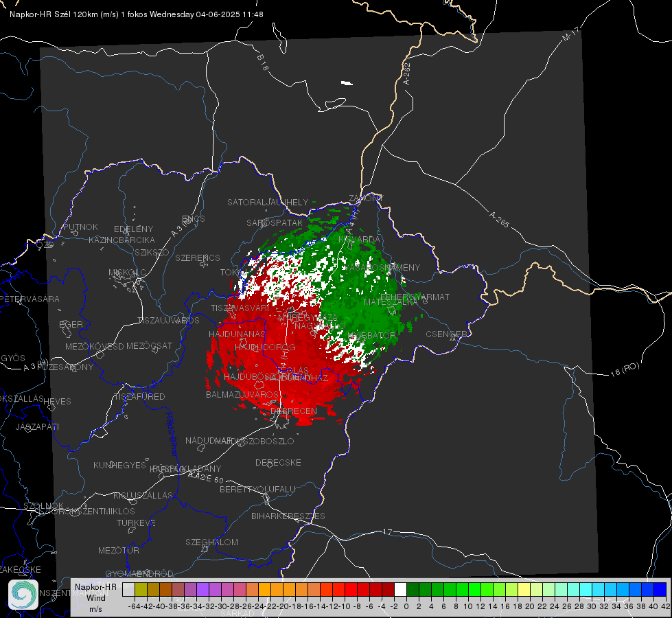Click the A-262 road label
Viewport: 672px width, 618px height.
407,73
